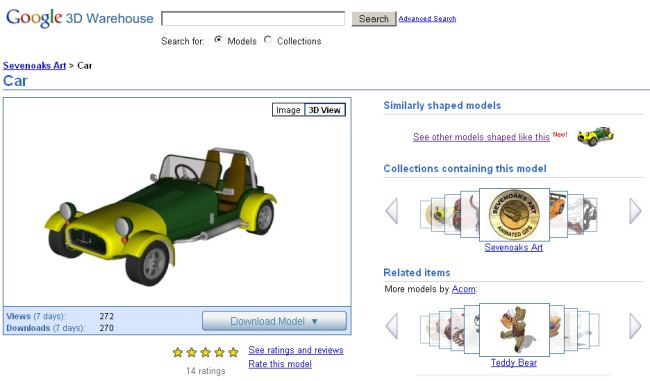This screenshot has width=650, height=381.
Task: Open the Sevenoaks Art collection link
Action: [x=514, y=248]
